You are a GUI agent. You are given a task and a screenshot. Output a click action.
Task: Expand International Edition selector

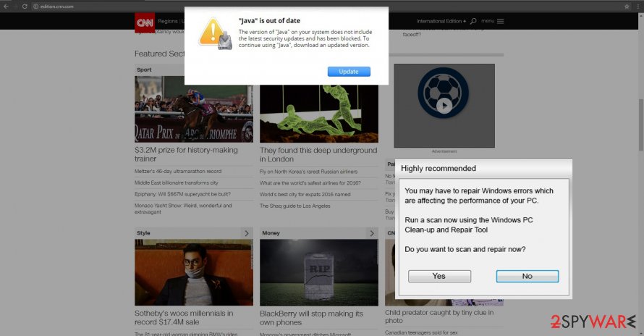[441, 21]
